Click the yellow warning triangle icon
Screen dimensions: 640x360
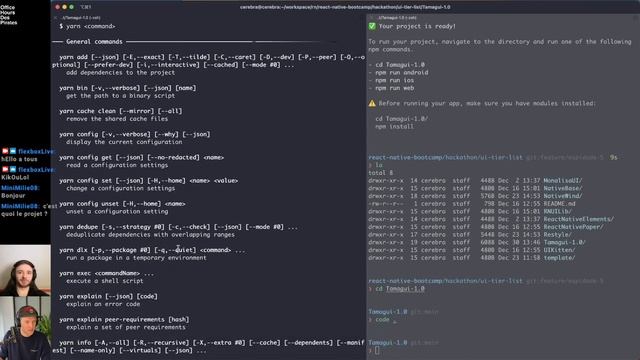372,103
